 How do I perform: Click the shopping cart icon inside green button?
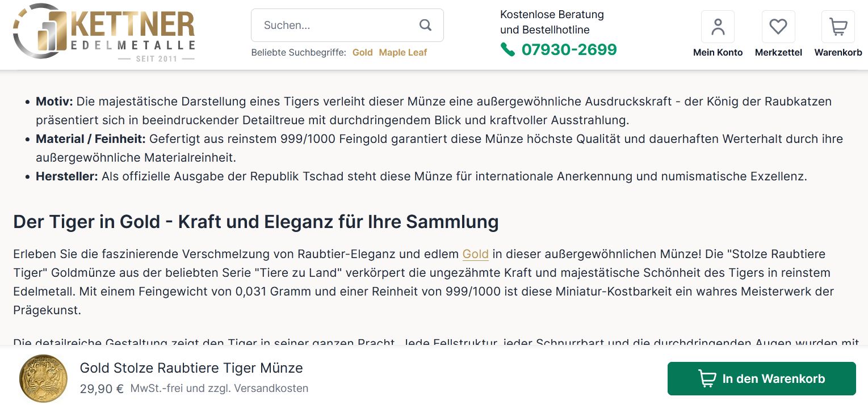[x=707, y=378]
